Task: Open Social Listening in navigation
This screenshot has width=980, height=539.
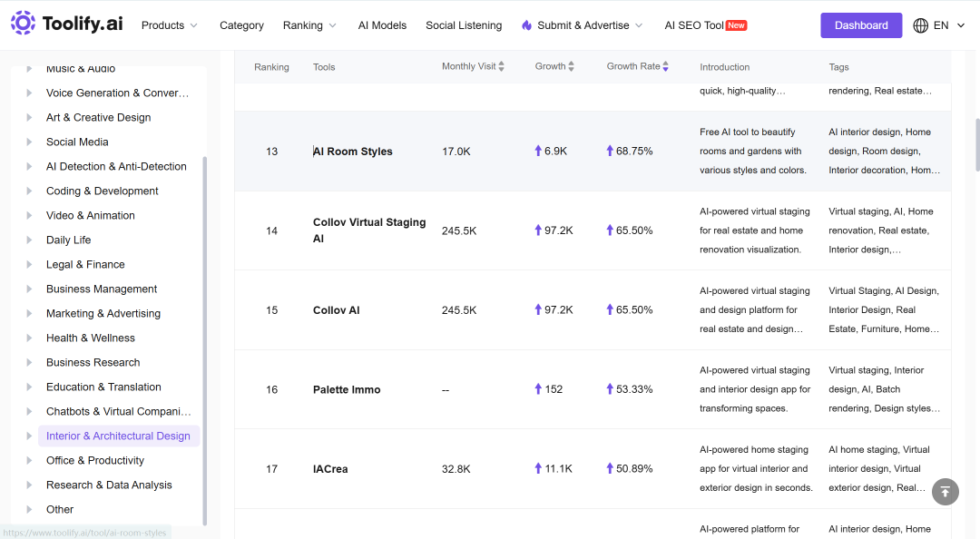Action: click(464, 25)
